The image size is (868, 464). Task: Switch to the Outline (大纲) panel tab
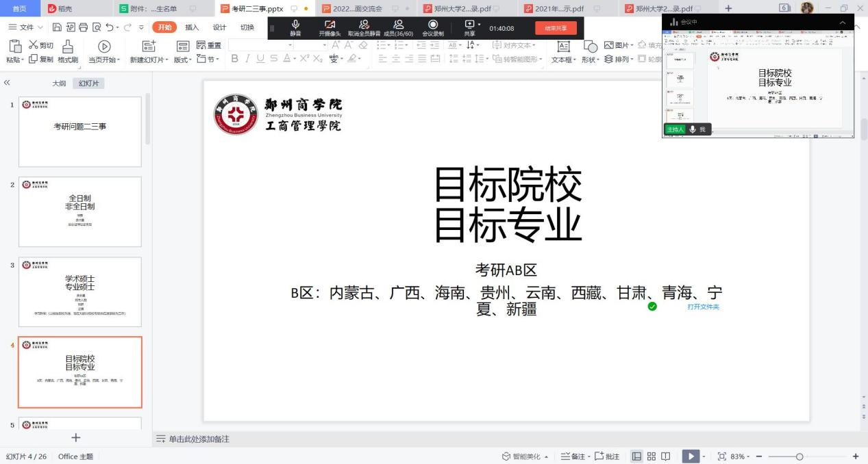click(59, 83)
